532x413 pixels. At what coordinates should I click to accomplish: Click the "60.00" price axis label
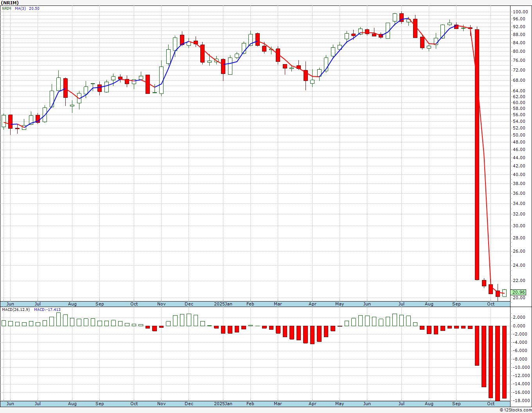click(x=519, y=102)
